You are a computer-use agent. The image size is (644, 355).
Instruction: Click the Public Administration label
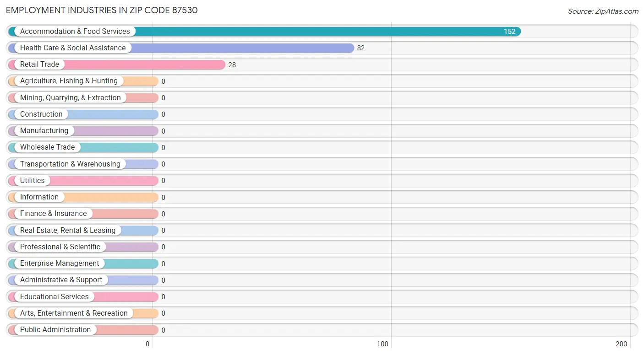(55, 329)
